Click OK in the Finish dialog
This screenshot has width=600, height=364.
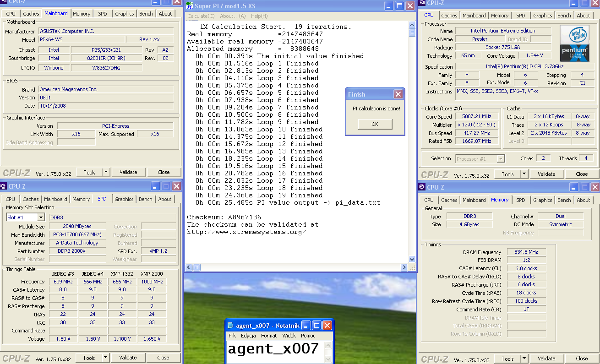(375, 124)
